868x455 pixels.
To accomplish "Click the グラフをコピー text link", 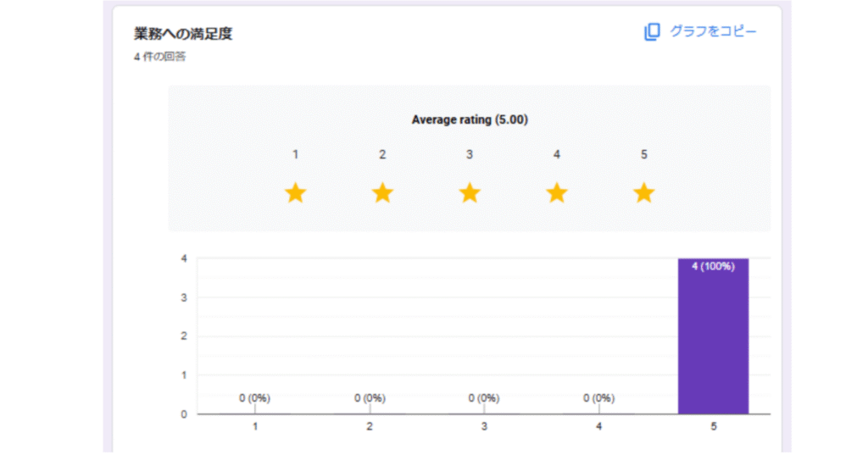I will 713,32.
